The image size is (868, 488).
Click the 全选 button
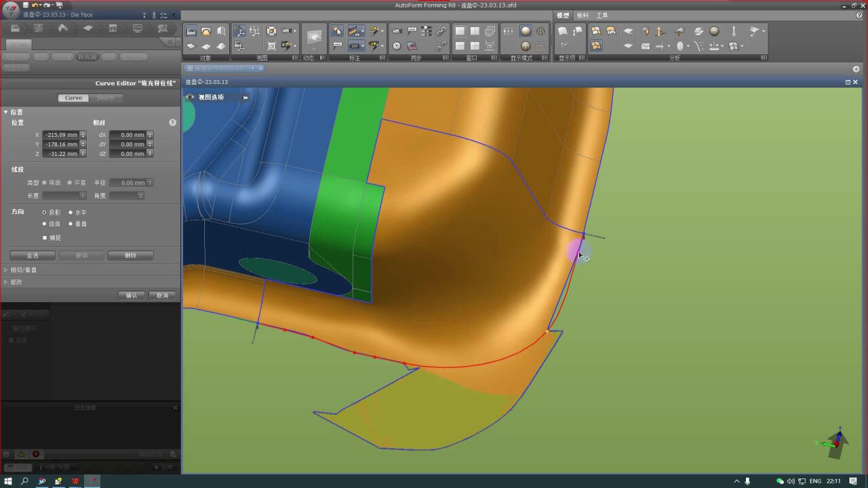point(33,256)
